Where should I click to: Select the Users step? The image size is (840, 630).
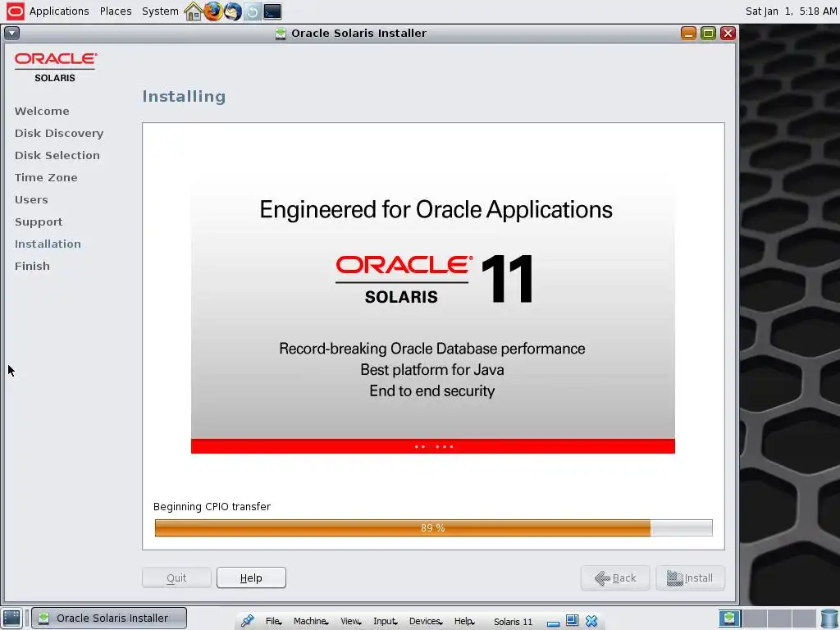tap(31, 199)
